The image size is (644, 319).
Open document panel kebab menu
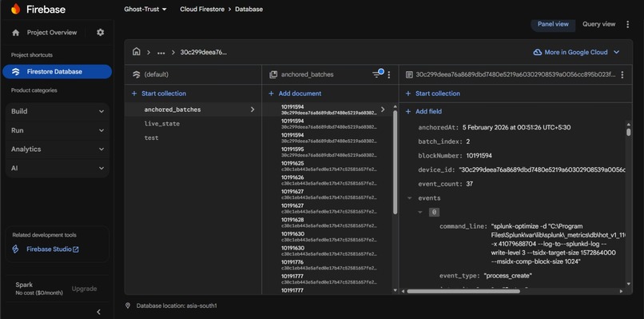[622, 75]
